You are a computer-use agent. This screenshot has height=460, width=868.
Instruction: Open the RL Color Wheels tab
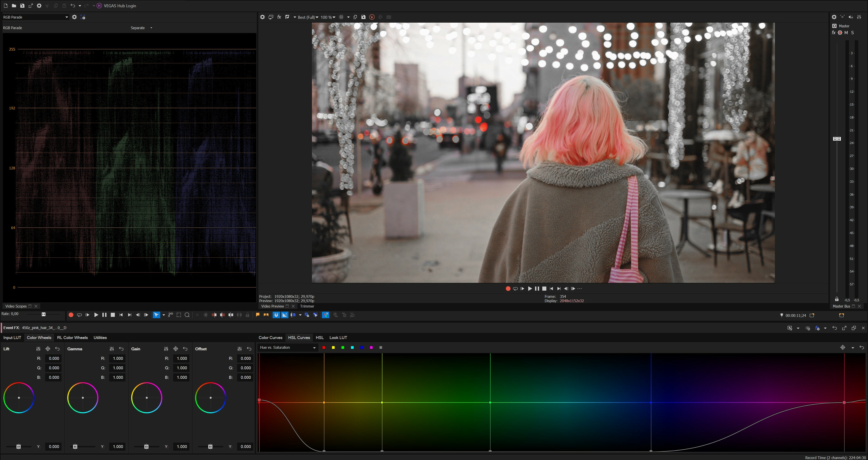[72, 338]
